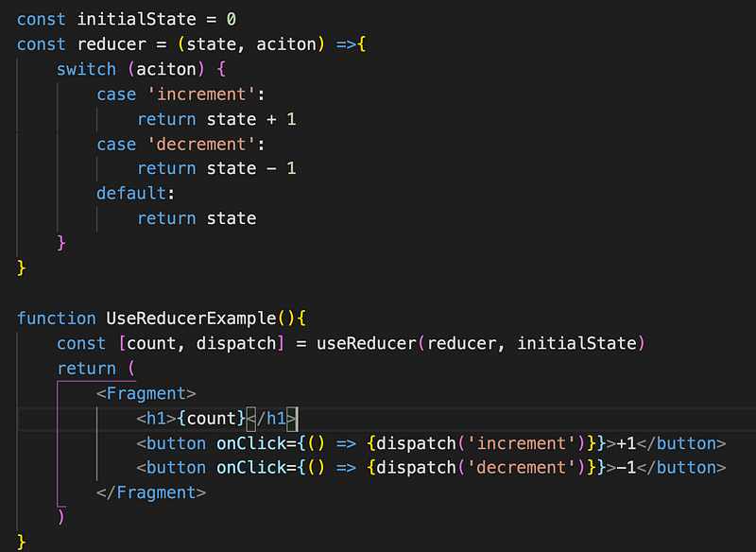Click dispatch inside the array destructuring

coord(236,343)
